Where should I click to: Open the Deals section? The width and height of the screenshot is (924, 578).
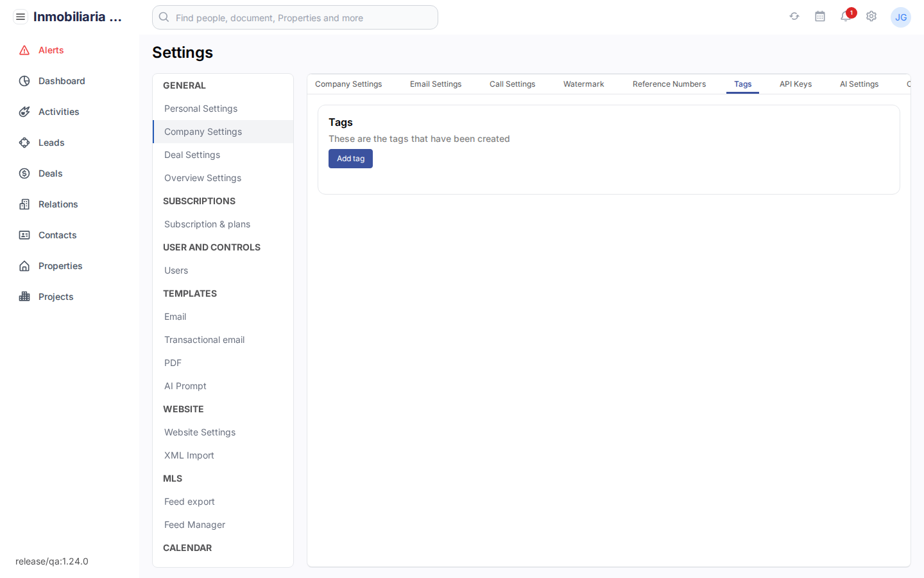point(51,173)
